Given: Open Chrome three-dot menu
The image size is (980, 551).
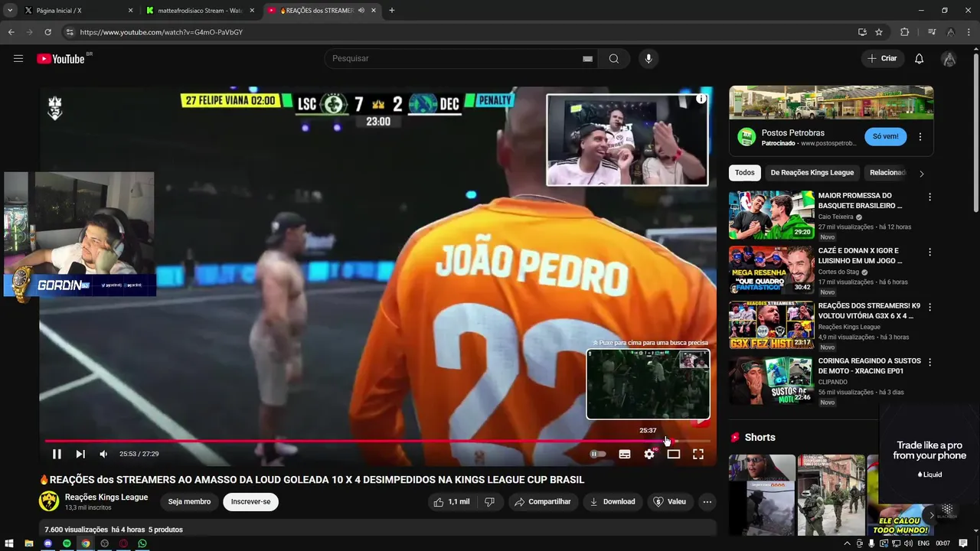Looking at the screenshot, I should click(969, 32).
